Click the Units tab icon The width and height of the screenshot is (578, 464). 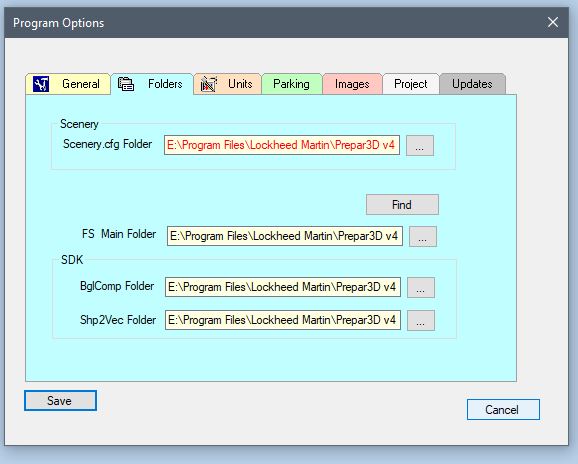[x=208, y=84]
